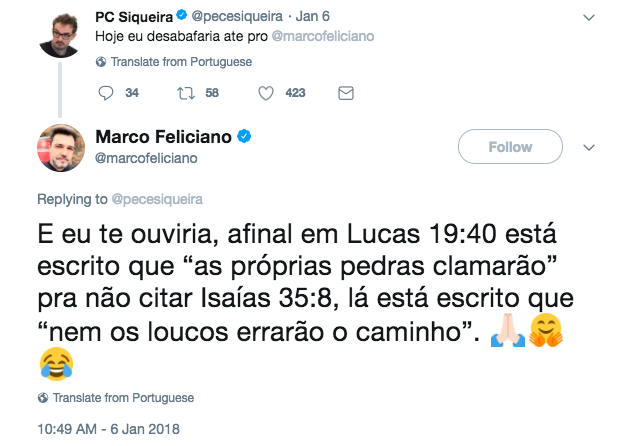Like PC Siqueira's tweet with heart icon
Screen dimensions: 635x446
(x=267, y=93)
